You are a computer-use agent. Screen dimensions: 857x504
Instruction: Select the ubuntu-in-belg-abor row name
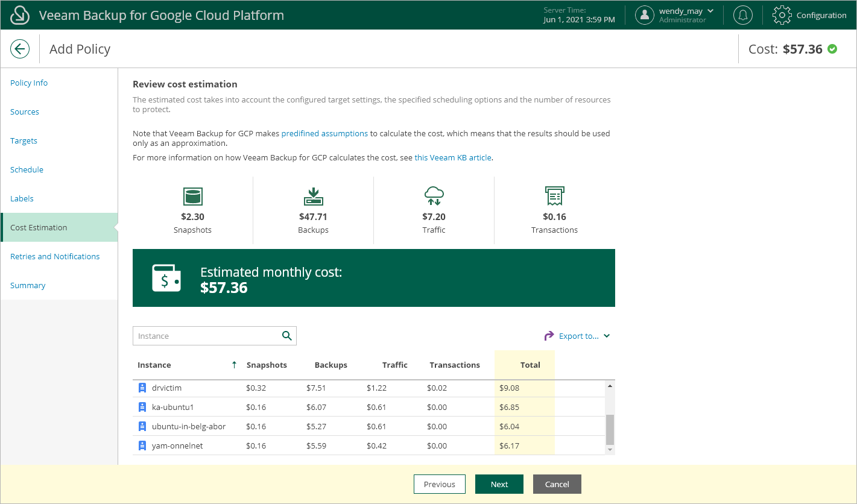(x=189, y=426)
